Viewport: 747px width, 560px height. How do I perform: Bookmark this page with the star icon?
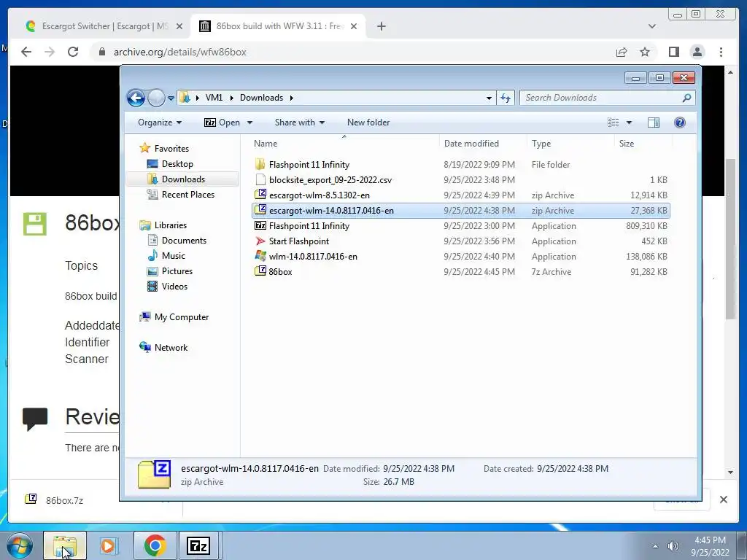645,52
